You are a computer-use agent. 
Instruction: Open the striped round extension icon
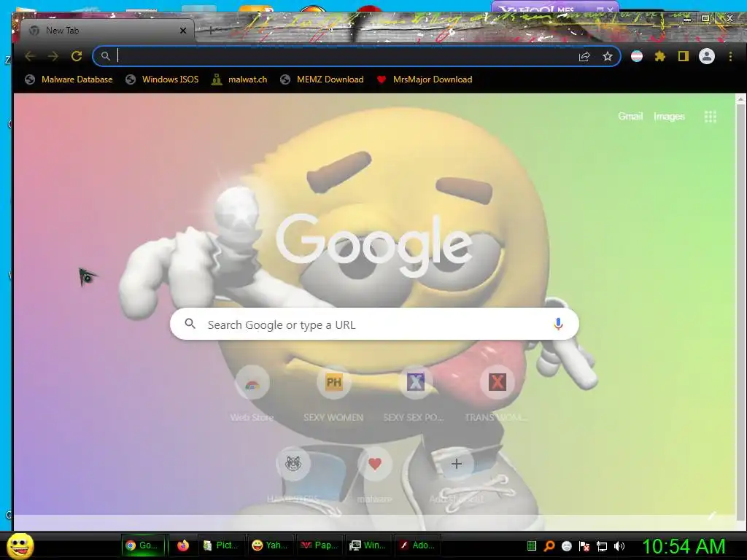pos(636,56)
